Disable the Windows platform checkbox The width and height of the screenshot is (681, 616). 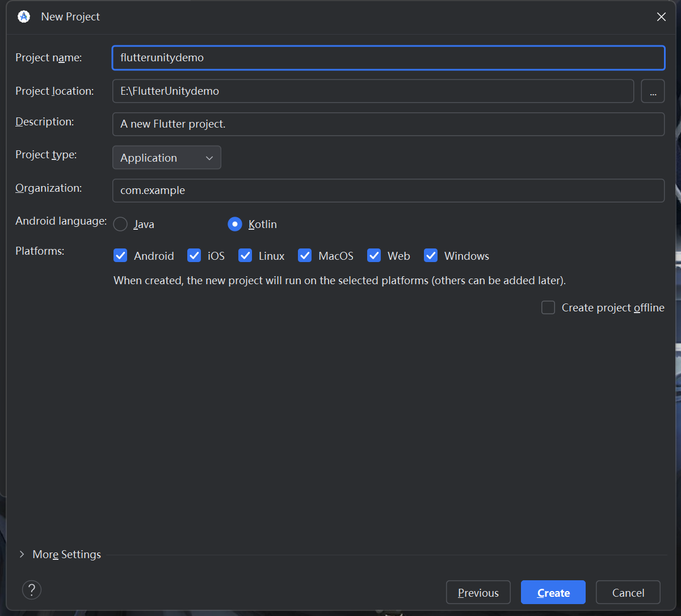pos(431,255)
